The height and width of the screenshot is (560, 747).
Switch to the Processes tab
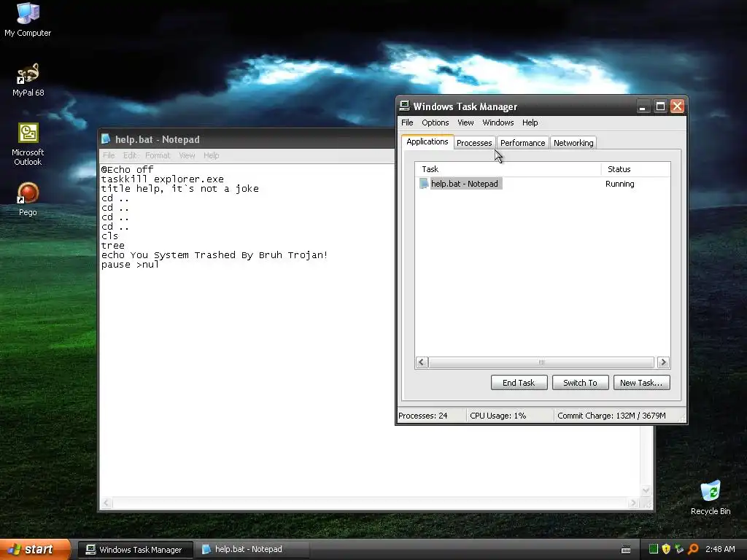474,143
